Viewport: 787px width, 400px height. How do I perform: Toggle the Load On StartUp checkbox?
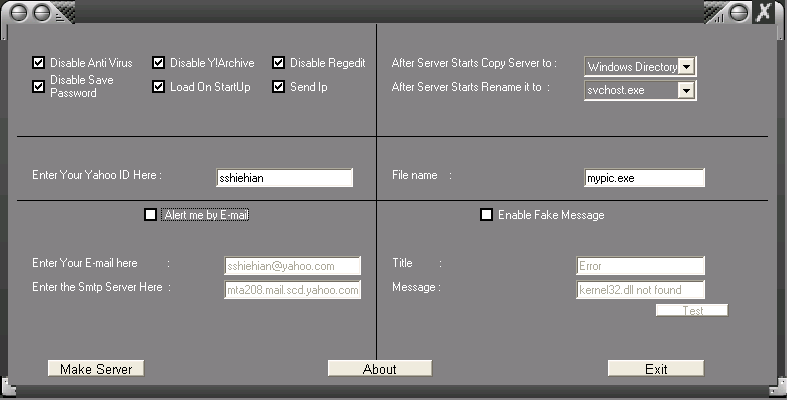click(159, 87)
